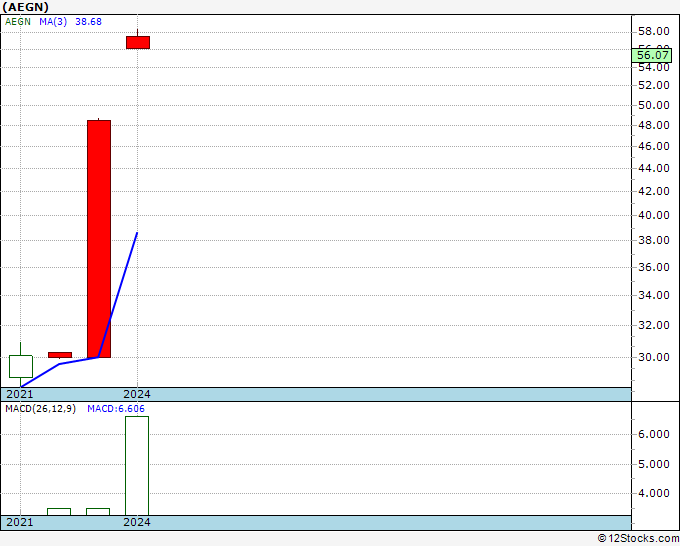Select the tall red candlestick body
This screenshot has width=680, height=546.
point(99,239)
